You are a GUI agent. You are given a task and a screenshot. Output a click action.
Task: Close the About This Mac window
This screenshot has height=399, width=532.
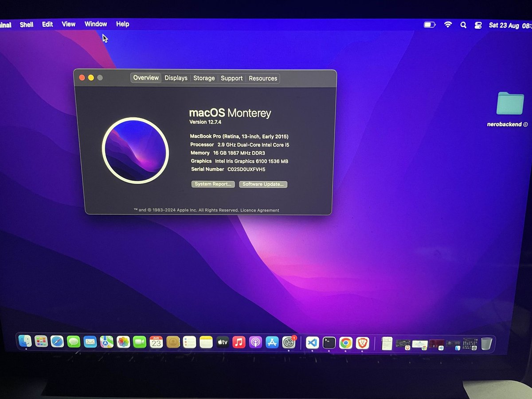point(82,78)
